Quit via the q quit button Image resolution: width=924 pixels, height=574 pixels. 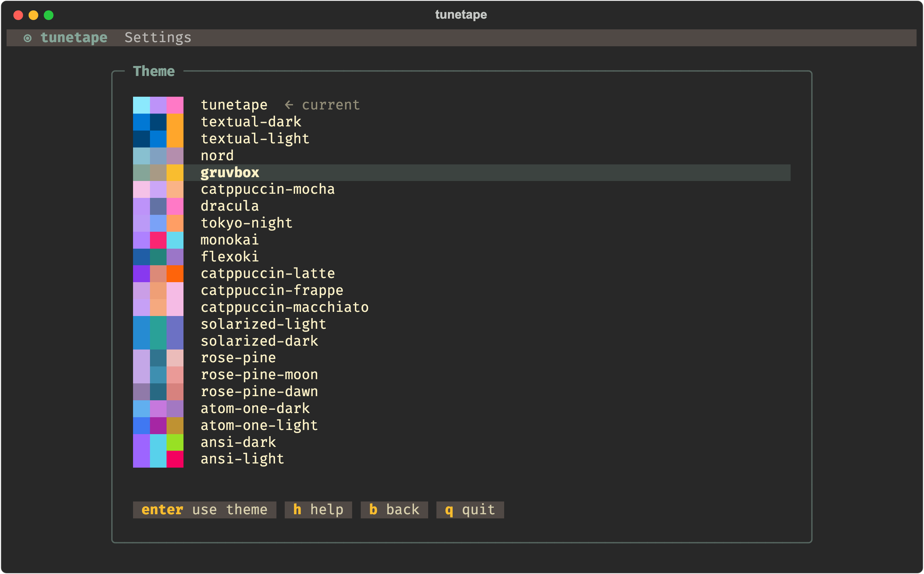tap(470, 510)
